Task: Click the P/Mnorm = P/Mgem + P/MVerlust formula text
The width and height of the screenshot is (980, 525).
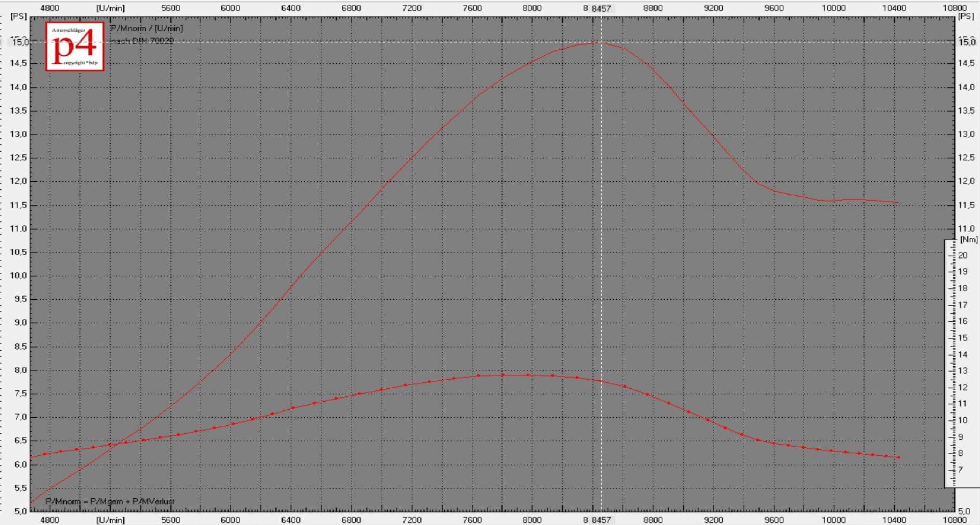Action: 110,501
